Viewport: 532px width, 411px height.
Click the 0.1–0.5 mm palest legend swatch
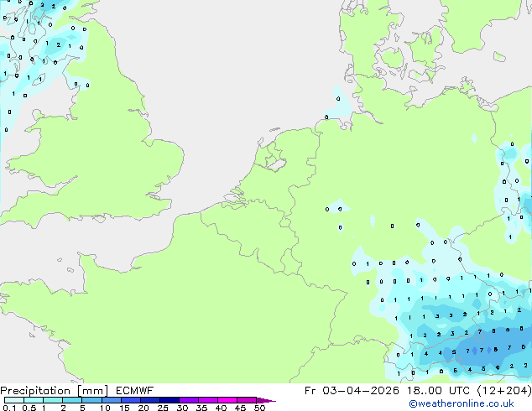tap(14, 400)
